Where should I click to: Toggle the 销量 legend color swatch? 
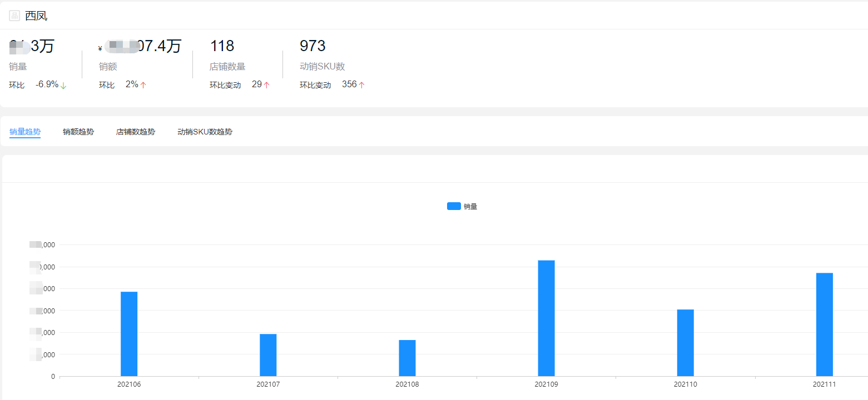coord(454,206)
